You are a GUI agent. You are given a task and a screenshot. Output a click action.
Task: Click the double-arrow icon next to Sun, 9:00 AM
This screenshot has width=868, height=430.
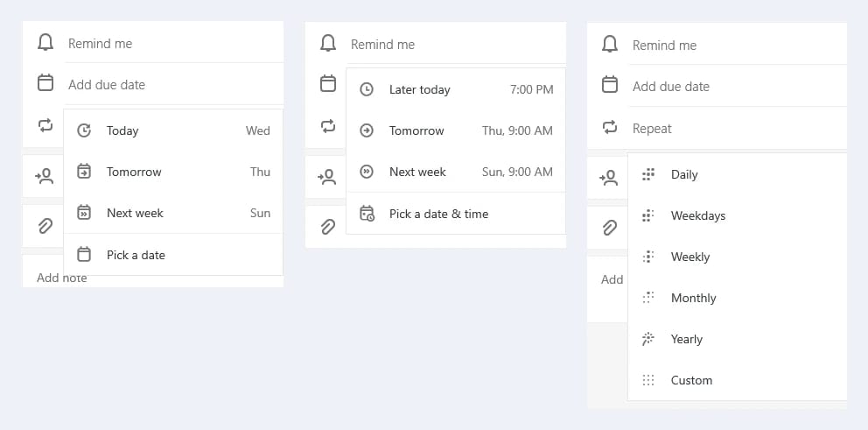point(367,172)
